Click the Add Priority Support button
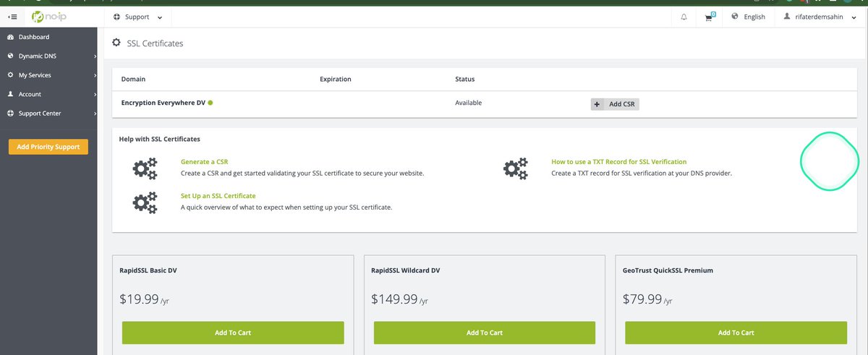868x355 pixels. [48, 147]
